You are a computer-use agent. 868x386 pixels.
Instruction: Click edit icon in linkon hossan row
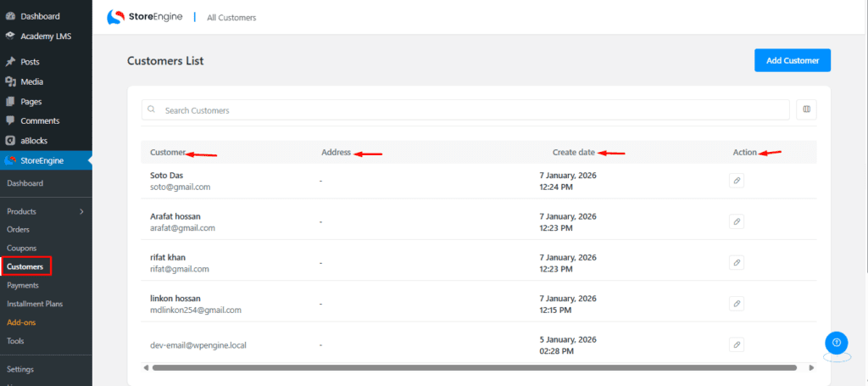[737, 304]
